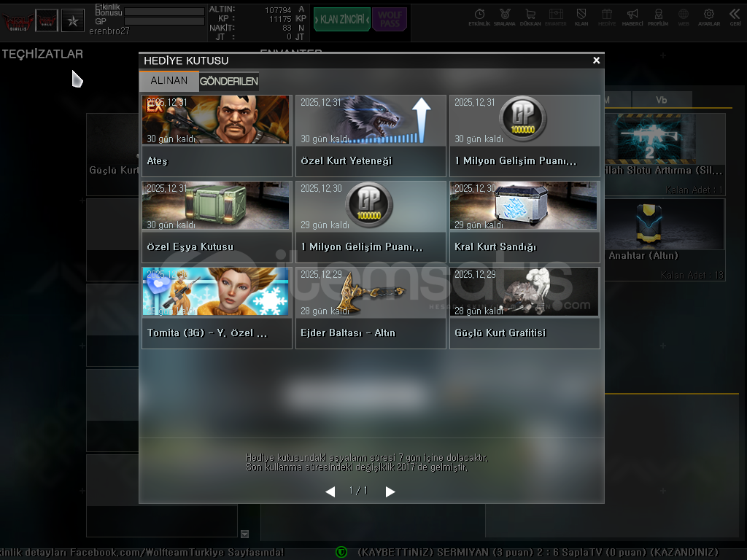Open the Hediye gift box icon

click(x=607, y=17)
